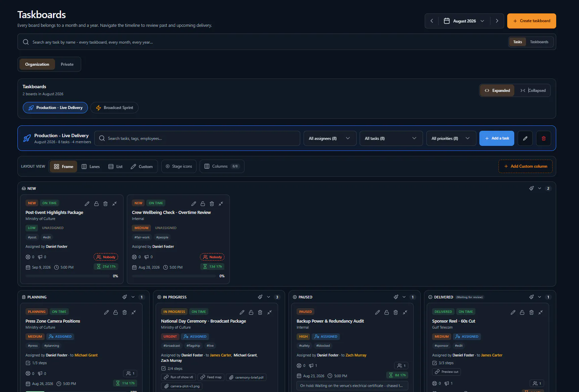Delete the Press Zone Camera Positions card
579x392 pixels.
pyautogui.click(x=124, y=312)
